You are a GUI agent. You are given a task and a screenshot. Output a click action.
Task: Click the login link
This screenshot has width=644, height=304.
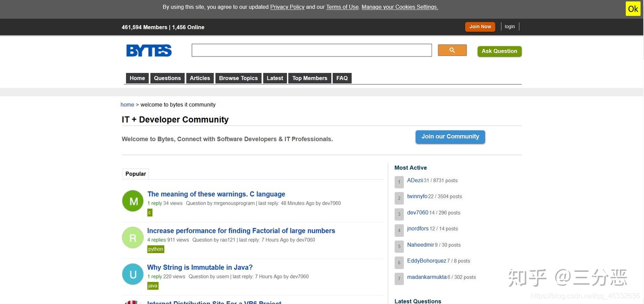pos(510,27)
